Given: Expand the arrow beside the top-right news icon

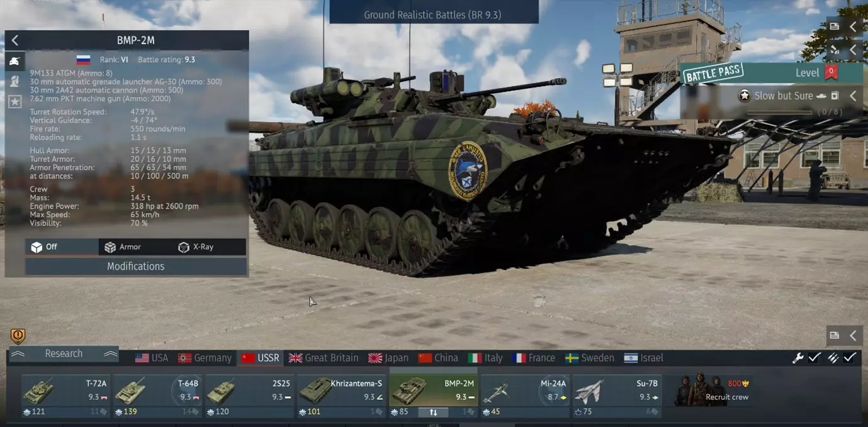Looking at the screenshot, I should coord(853,26).
